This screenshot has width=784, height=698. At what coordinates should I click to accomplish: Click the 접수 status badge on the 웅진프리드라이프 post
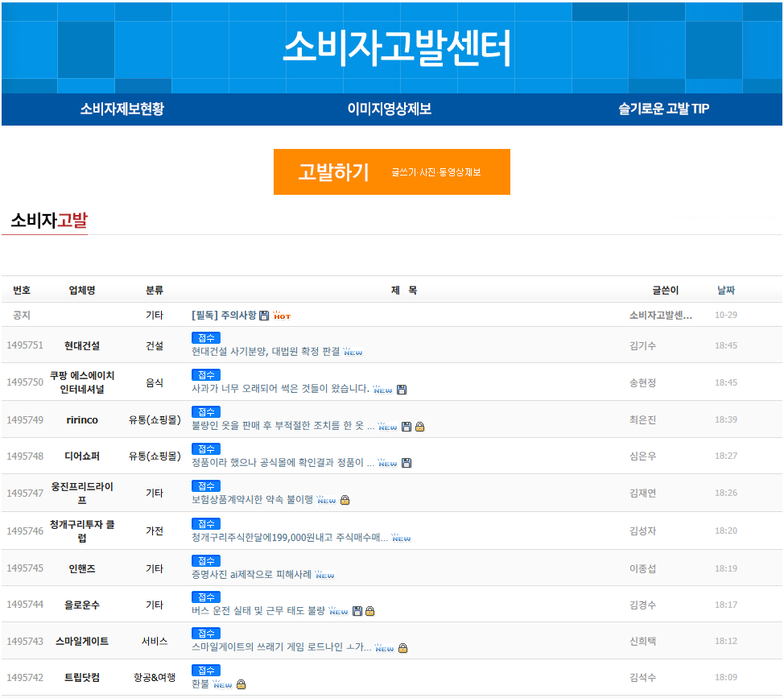click(x=204, y=485)
